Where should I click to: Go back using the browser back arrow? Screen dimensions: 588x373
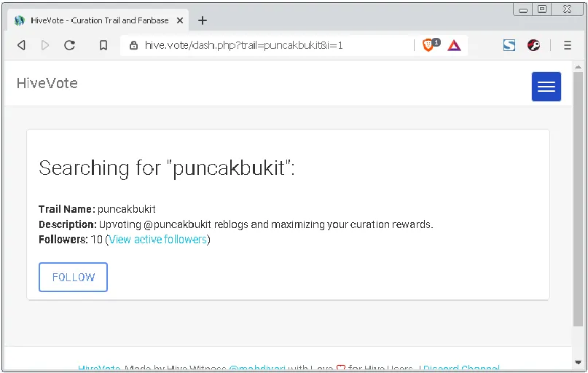point(21,45)
